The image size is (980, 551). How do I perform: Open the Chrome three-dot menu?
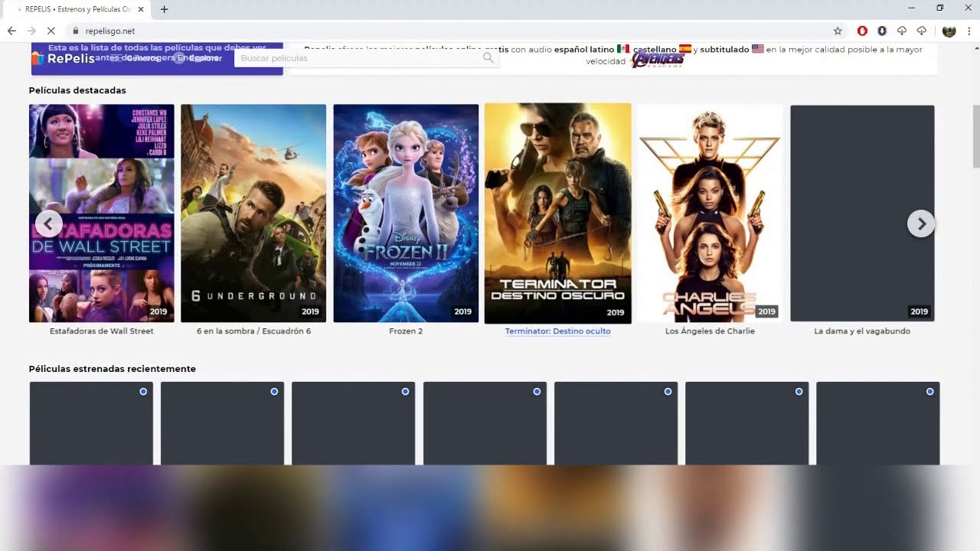point(969,31)
